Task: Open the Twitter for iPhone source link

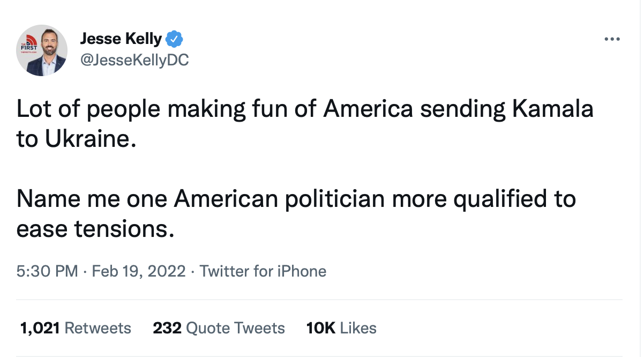Action: tap(263, 271)
